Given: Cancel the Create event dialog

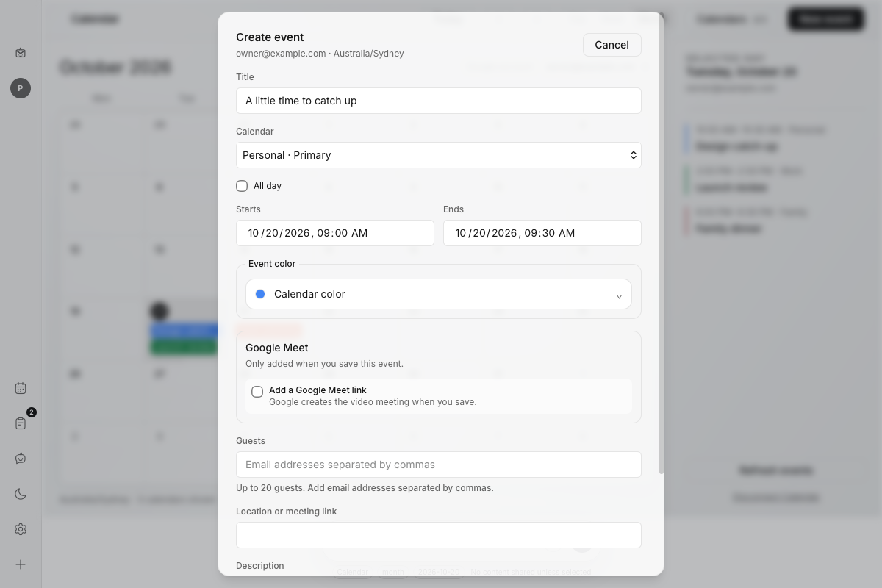Looking at the screenshot, I should 612,45.
